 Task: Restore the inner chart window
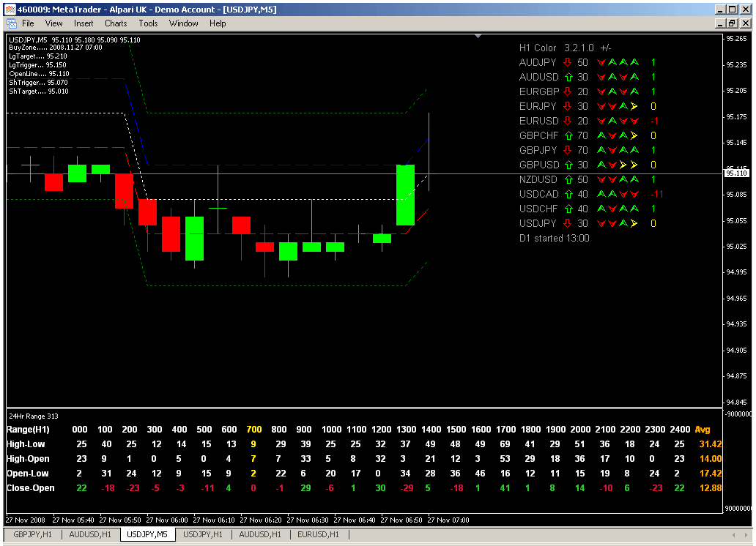(732, 23)
